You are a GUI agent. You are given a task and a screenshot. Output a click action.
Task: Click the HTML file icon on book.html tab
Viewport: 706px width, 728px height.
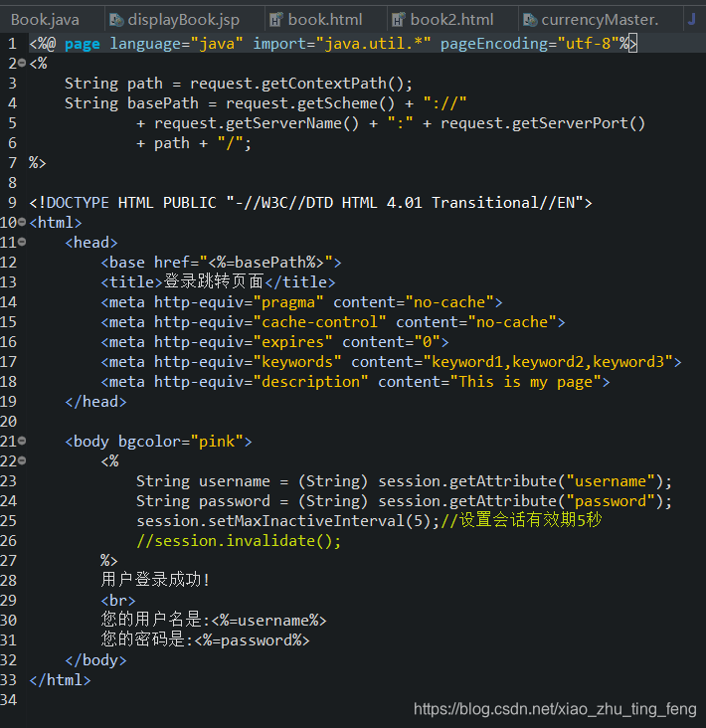[x=276, y=20]
